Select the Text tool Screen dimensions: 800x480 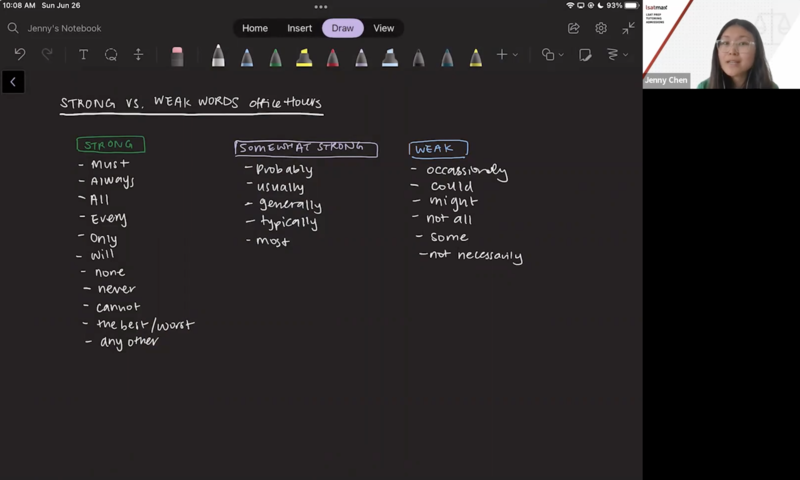click(83, 55)
